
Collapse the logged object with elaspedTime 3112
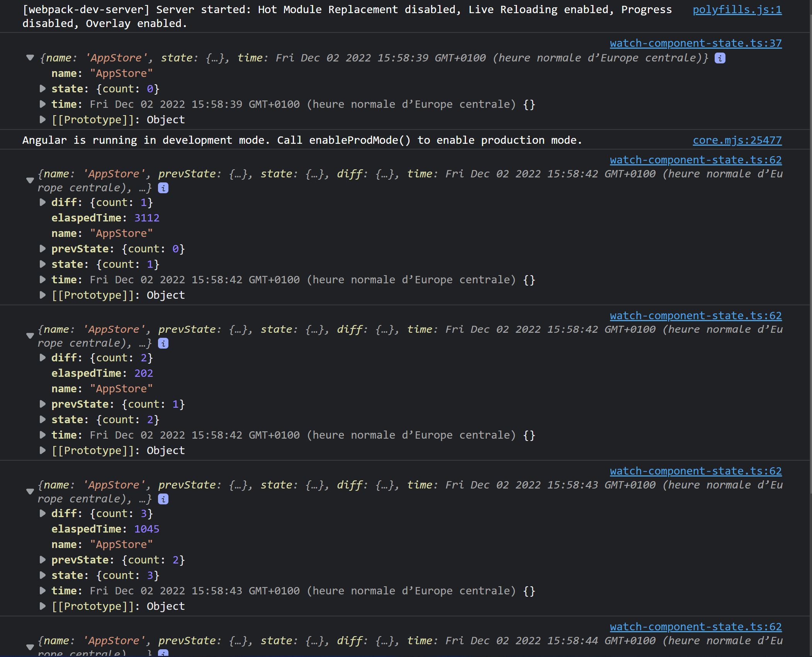[x=30, y=180]
